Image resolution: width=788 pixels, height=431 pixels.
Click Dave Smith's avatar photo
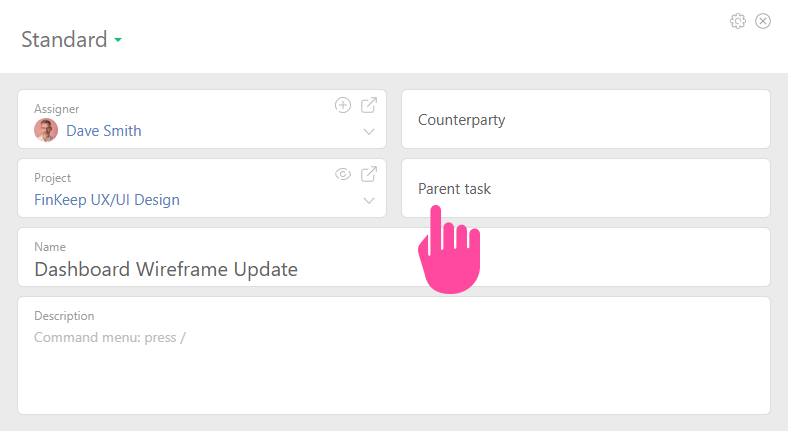click(x=46, y=130)
